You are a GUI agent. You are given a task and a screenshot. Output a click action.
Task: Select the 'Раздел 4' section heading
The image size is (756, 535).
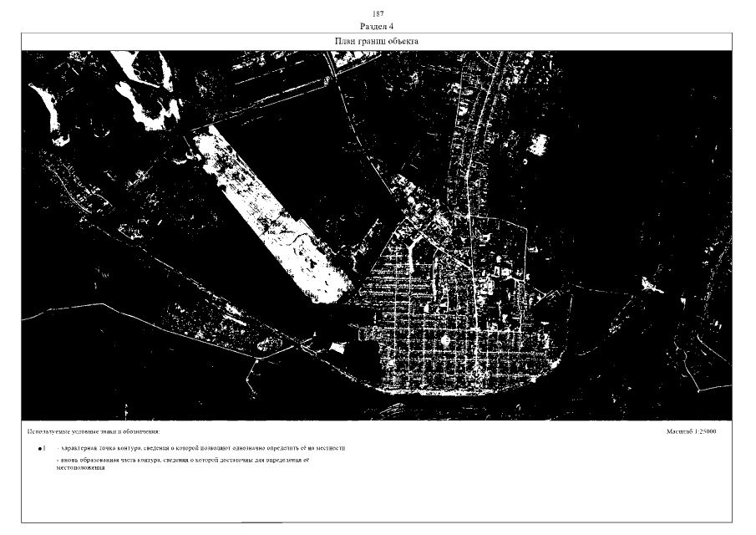tap(378, 27)
